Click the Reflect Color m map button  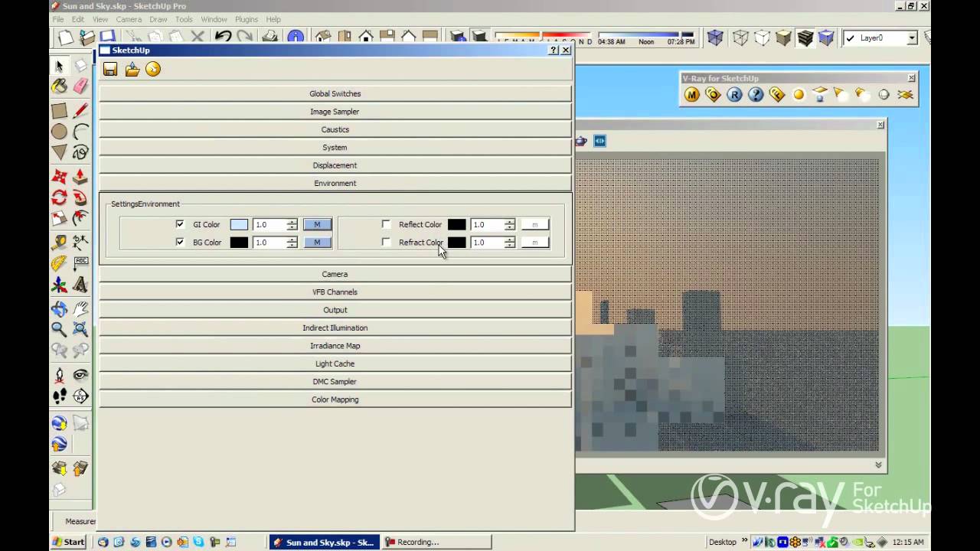pos(535,224)
